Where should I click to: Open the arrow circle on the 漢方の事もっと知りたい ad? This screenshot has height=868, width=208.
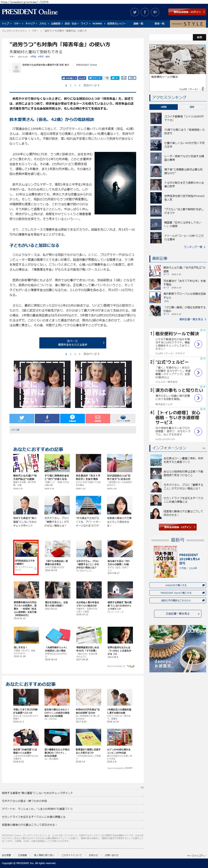pyautogui.click(x=199, y=398)
